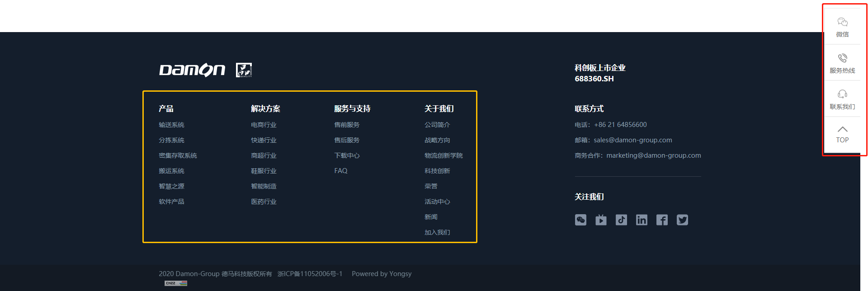Click the sales@damon-group.com email address
This screenshot has height=291, width=868.
(x=632, y=140)
